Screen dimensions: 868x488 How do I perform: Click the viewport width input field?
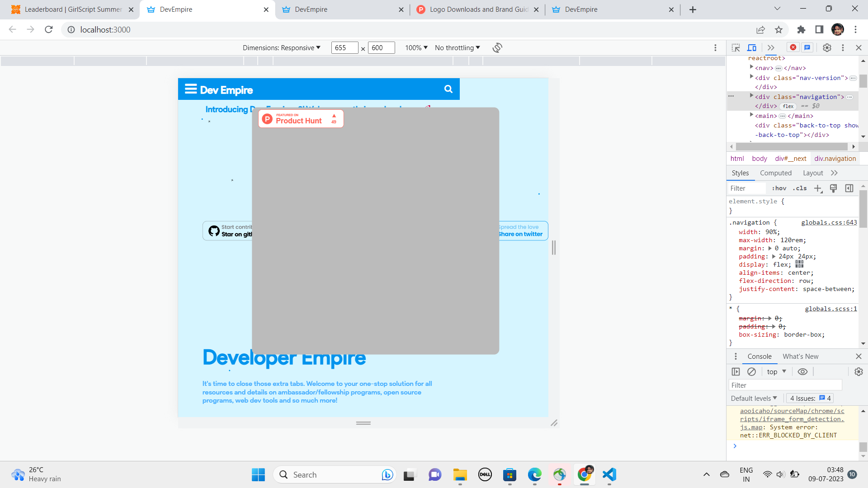tap(344, 48)
